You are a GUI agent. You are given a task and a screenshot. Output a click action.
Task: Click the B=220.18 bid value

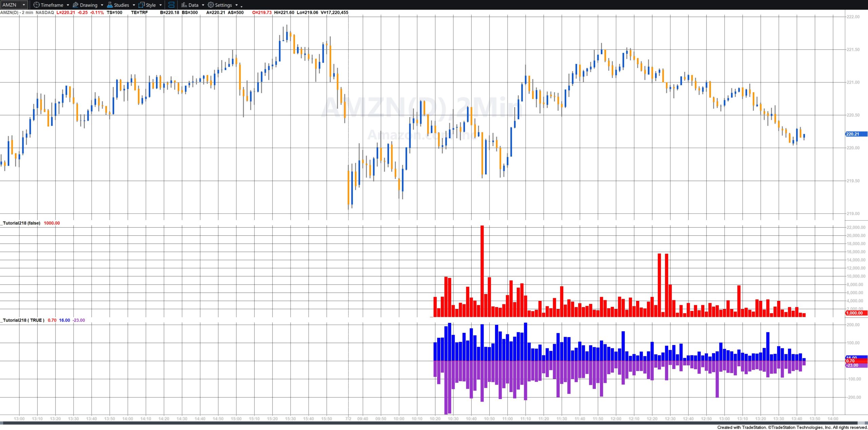[170, 13]
